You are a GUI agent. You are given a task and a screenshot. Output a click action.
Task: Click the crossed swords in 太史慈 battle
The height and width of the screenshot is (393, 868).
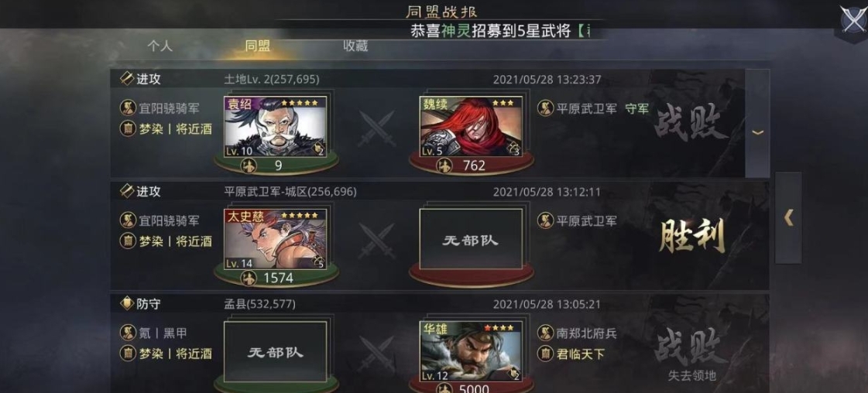[376, 241]
